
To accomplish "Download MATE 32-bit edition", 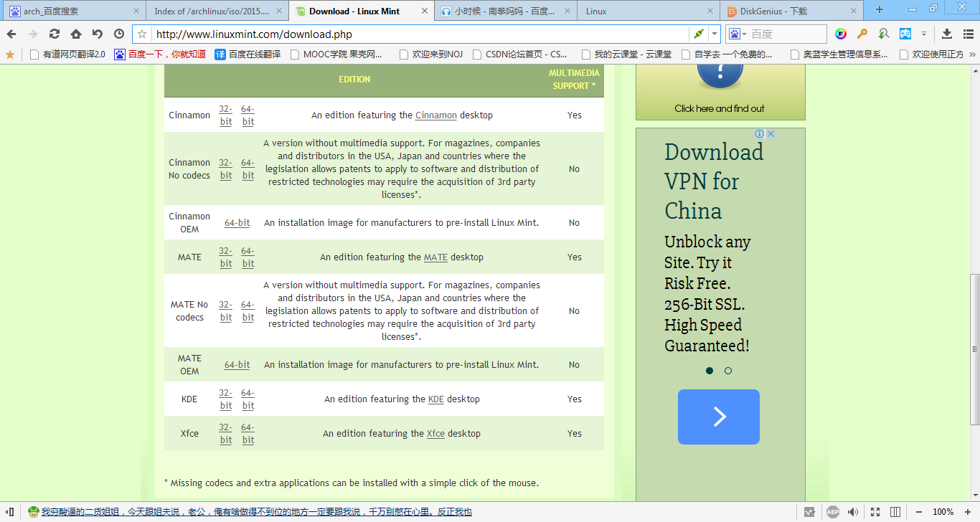I will pyautogui.click(x=226, y=257).
